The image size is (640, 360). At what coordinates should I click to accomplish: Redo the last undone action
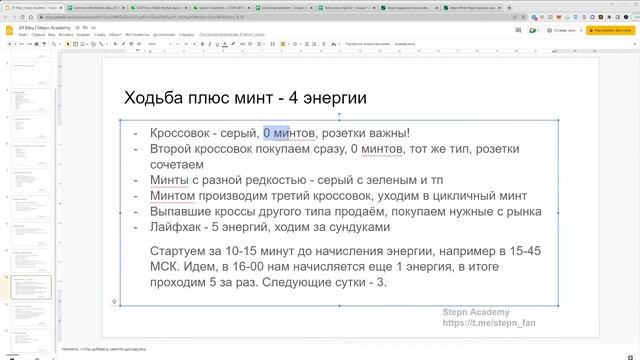click(29, 44)
